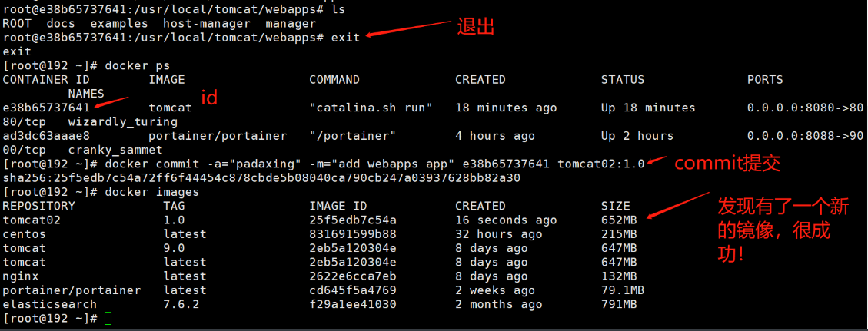This screenshot has height=331, width=868.
Task: Click the 'Up 18 minutes' status
Action: 648,108
